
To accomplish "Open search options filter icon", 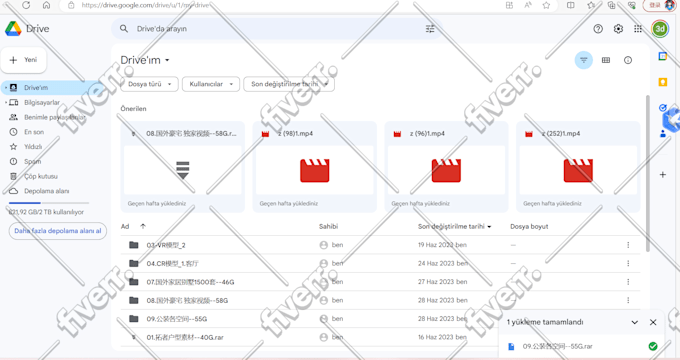I will [430, 29].
